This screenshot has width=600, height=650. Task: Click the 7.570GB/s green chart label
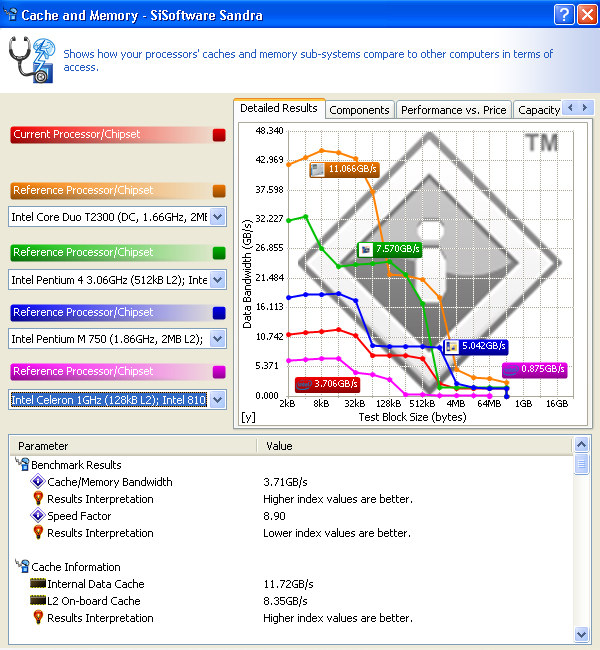click(390, 250)
